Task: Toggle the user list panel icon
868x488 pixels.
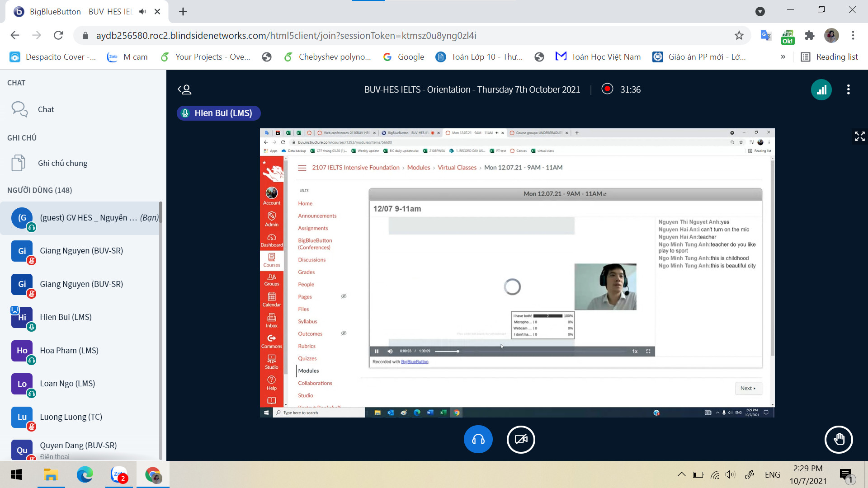Action: tap(184, 89)
